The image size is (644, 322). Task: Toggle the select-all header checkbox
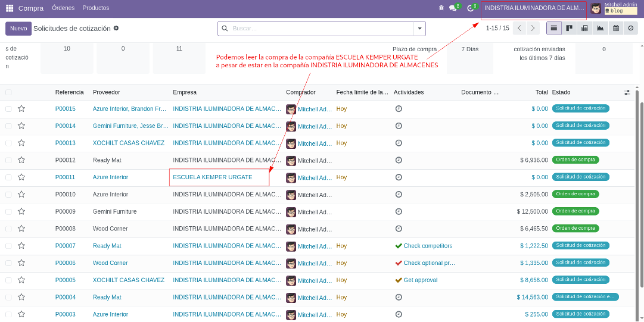tap(8, 92)
